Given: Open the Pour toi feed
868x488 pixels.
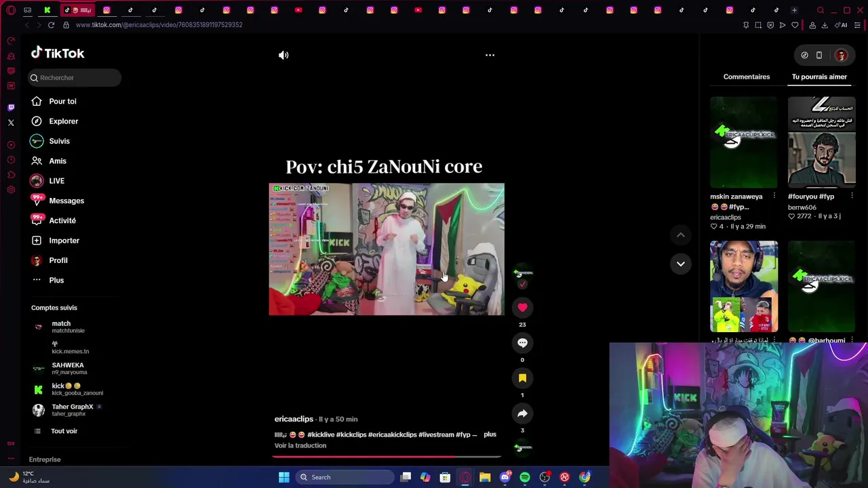Looking at the screenshot, I should (54, 101).
